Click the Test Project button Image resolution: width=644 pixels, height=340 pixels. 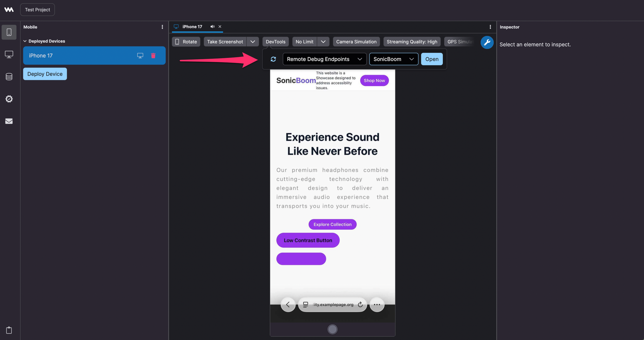tap(38, 10)
